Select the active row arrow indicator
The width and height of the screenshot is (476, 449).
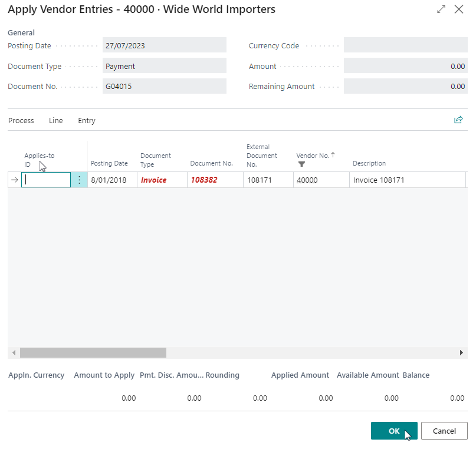(13, 180)
